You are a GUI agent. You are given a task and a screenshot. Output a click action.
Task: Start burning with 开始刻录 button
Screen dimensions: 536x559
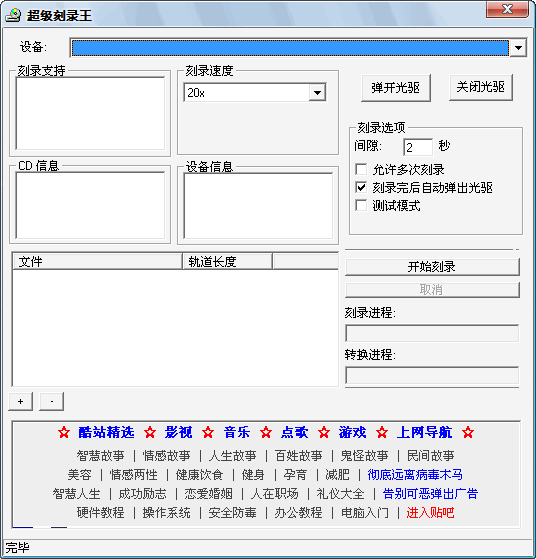(432, 267)
